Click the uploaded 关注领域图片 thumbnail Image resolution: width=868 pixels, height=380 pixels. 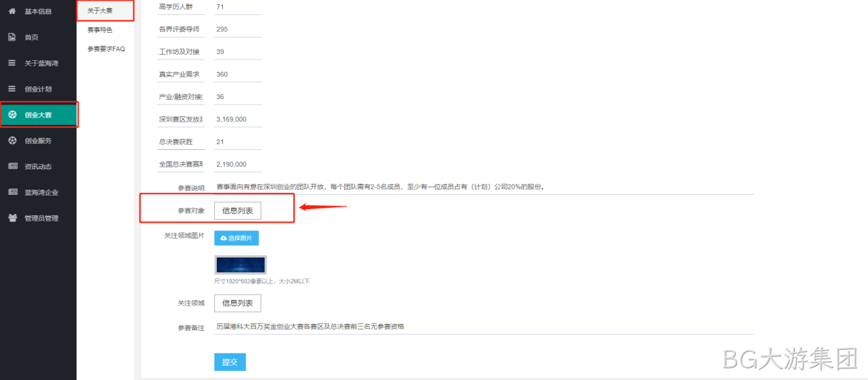coord(240,265)
